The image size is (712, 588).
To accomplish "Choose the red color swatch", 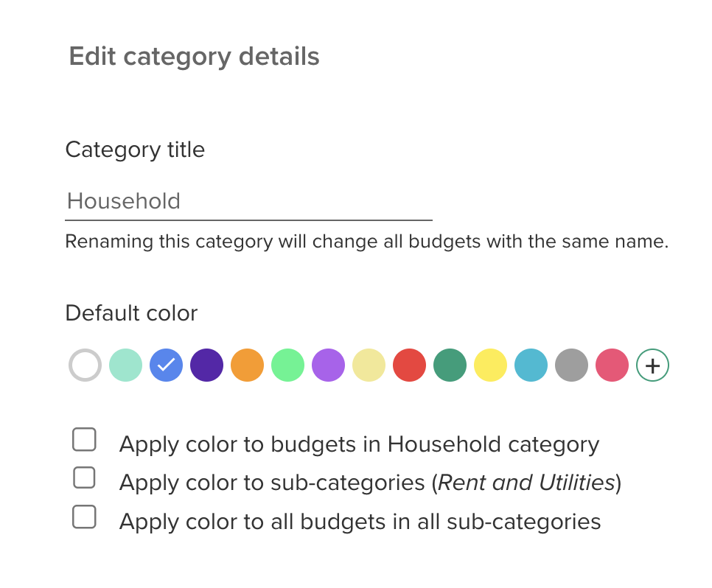I will coord(409,365).
